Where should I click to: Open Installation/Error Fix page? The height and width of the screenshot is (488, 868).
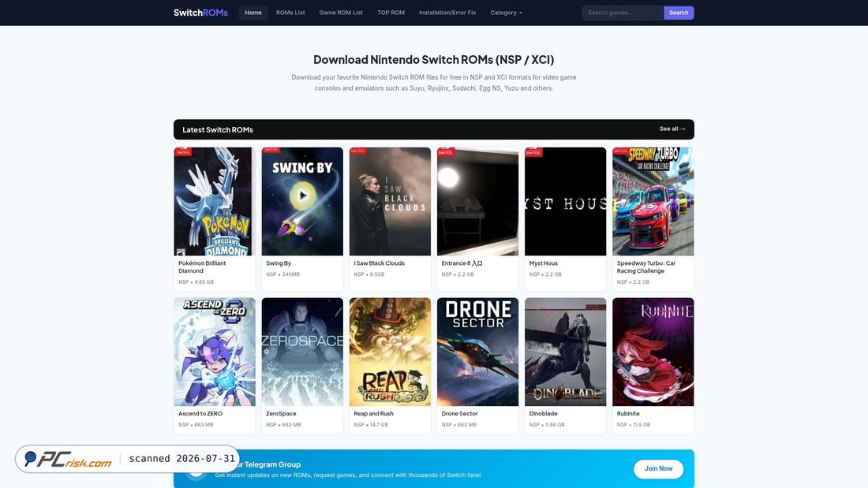(447, 13)
